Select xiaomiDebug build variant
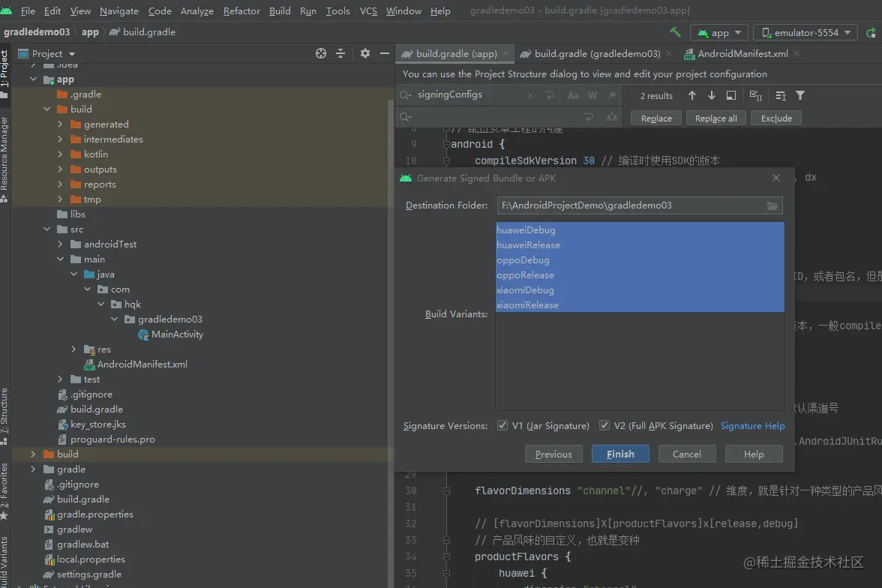Viewport: 882px width, 588px height. pos(640,290)
